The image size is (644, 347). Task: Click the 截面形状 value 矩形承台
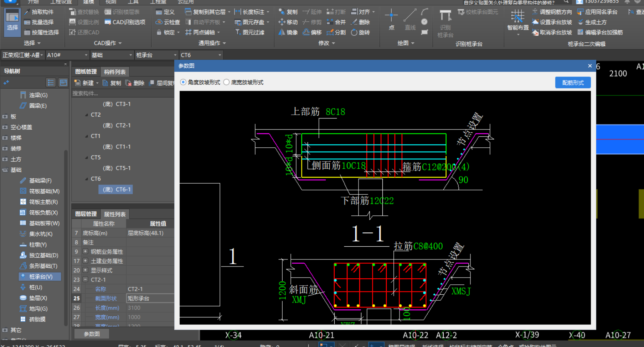coord(150,298)
